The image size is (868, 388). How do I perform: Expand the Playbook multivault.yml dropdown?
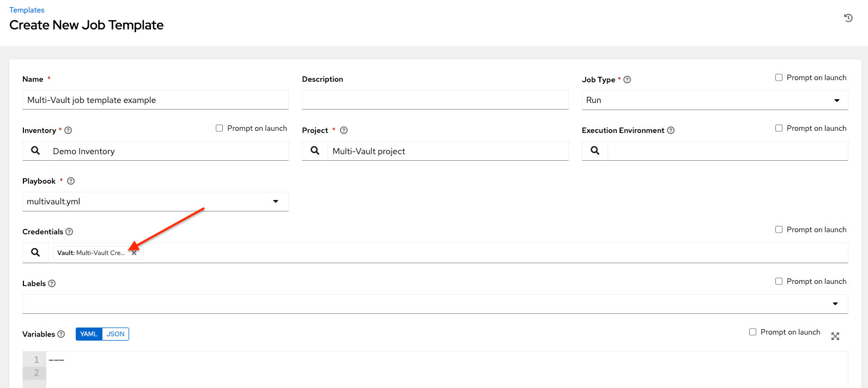(x=155, y=202)
